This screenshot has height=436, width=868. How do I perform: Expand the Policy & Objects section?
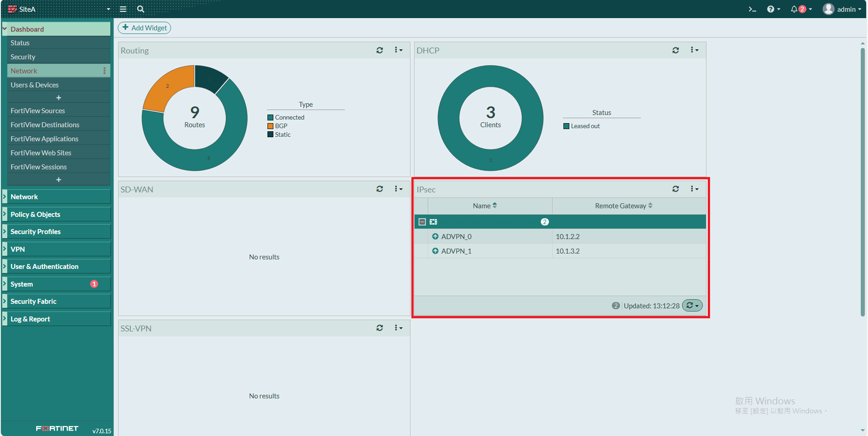(57, 215)
